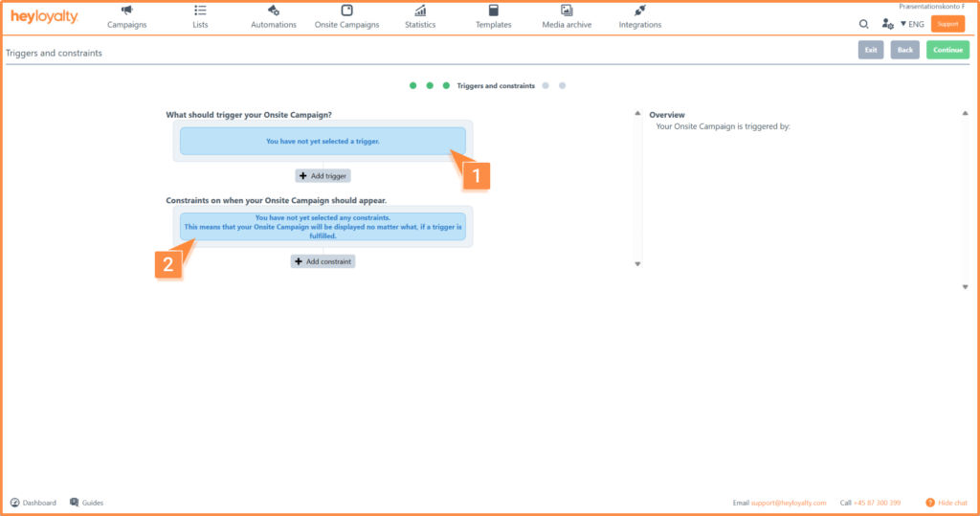Open Templates icon in top navigation
Image resolution: width=980 pixels, height=516 pixels.
pos(493,11)
